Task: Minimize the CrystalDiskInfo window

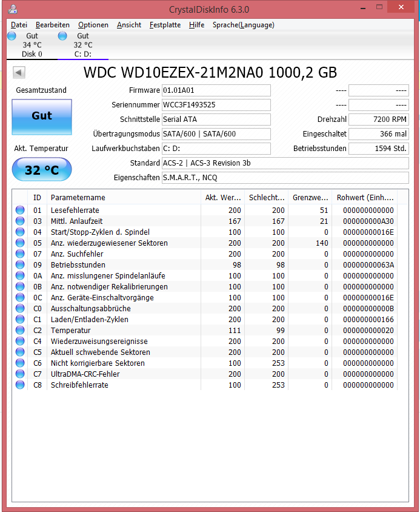Action: pyautogui.click(x=363, y=8)
